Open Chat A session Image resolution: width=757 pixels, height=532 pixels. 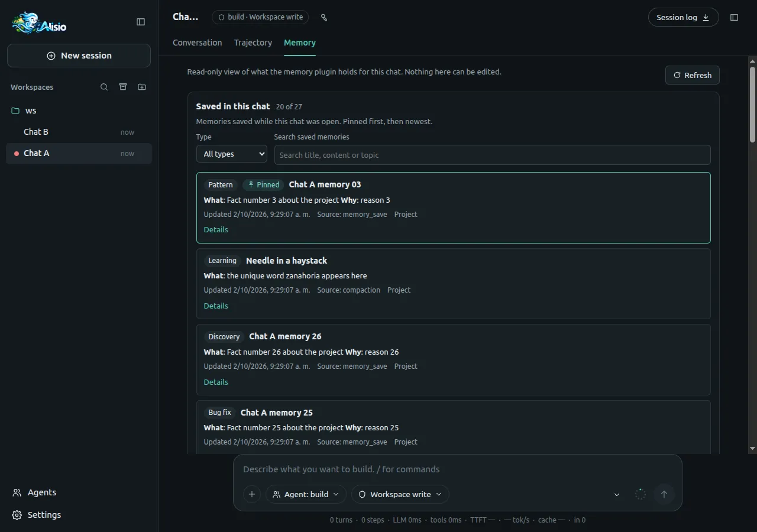79,153
